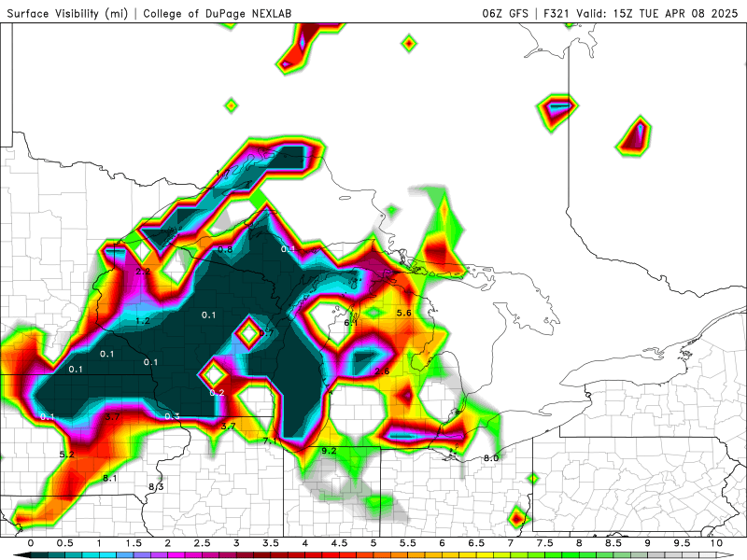Select the 0.3 visibility value on the map
This screenshot has width=747, height=560.
(173, 416)
